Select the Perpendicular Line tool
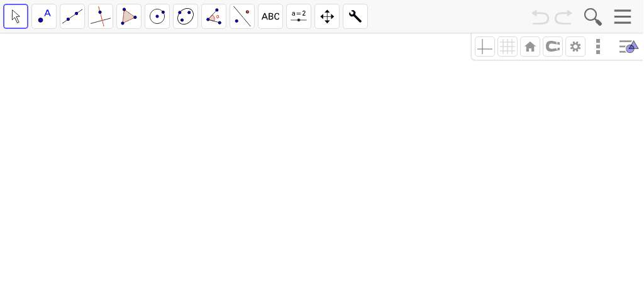Screen dimensions: 644x286 point(101,16)
